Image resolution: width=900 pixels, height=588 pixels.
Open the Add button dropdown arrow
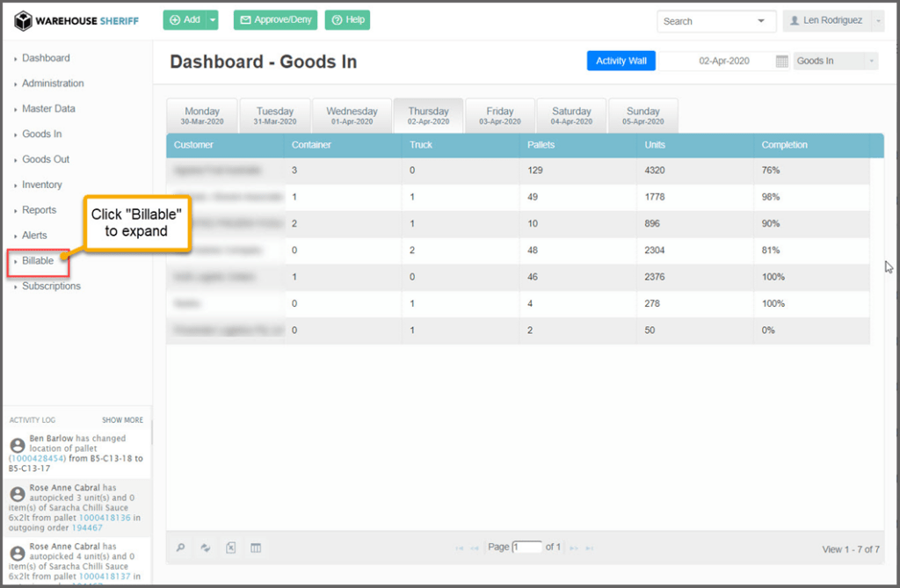pyautogui.click(x=212, y=20)
